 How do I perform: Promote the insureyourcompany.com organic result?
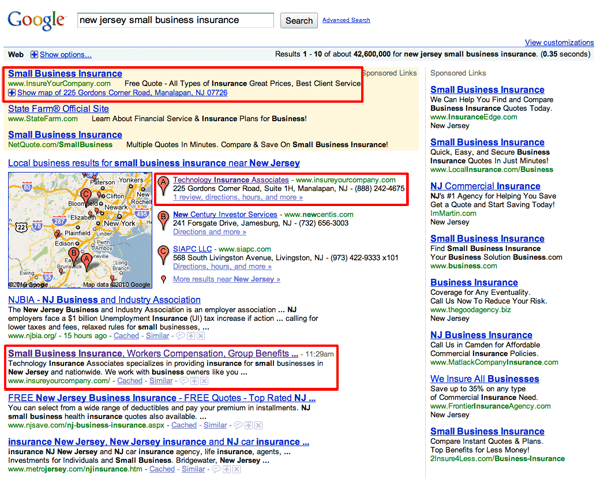coord(194,381)
